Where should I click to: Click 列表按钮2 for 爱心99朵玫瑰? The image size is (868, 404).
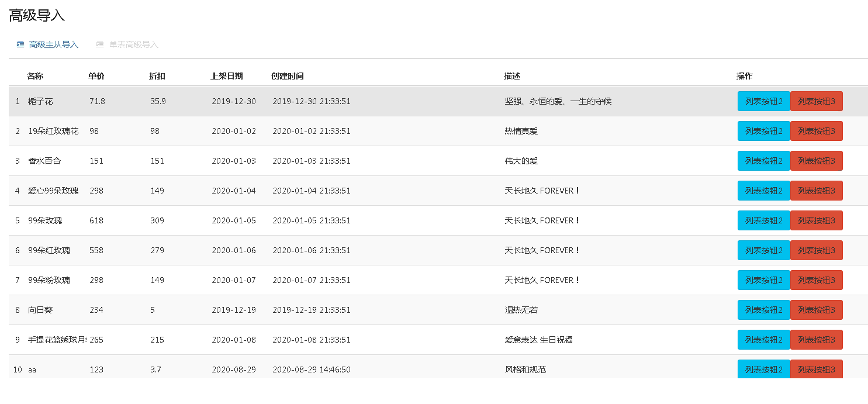[x=763, y=191]
